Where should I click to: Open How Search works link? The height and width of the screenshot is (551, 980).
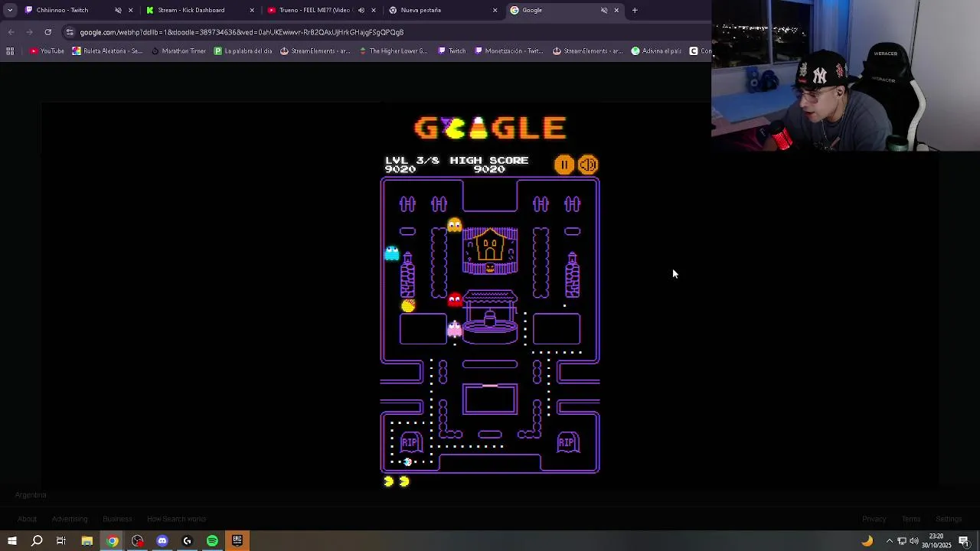(x=176, y=519)
